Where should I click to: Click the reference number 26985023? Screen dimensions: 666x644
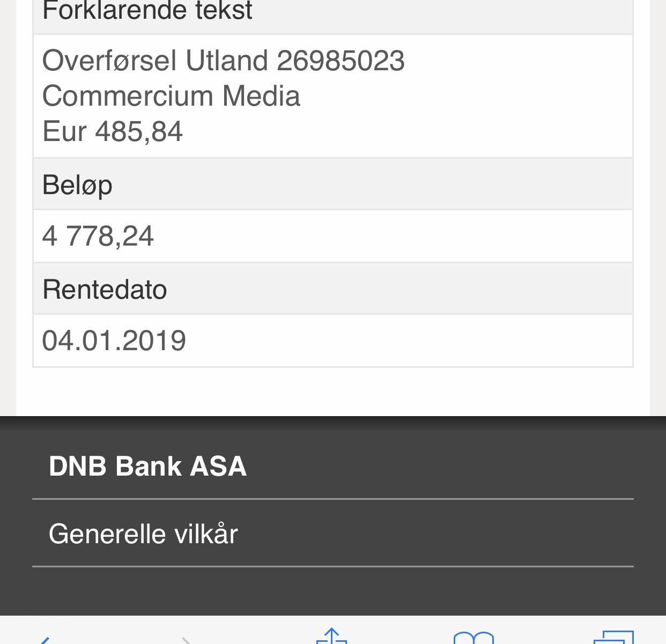[341, 60]
